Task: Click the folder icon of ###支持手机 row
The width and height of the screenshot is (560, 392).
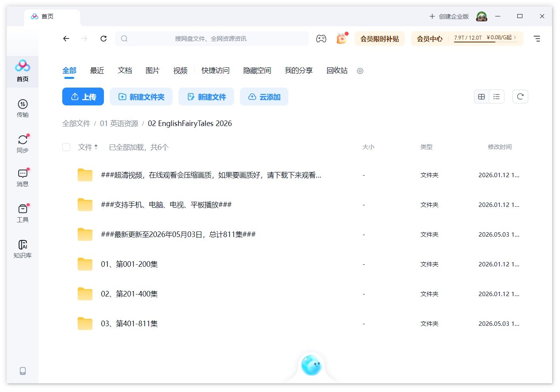Action: (x=85, y=205)
